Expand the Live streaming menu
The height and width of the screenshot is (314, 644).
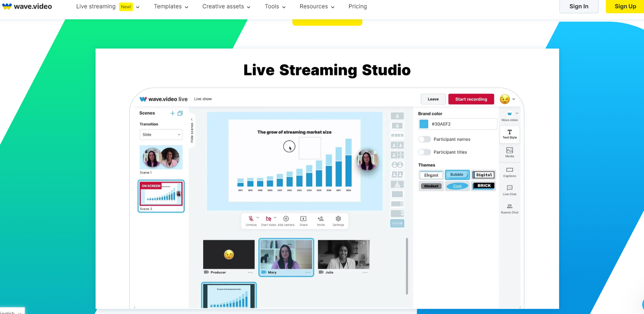pyautogui.click(x=108, y=6)
